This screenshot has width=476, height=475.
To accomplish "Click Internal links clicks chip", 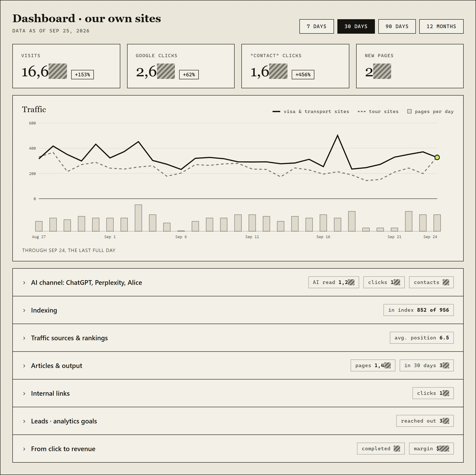I will pos(433,393).
